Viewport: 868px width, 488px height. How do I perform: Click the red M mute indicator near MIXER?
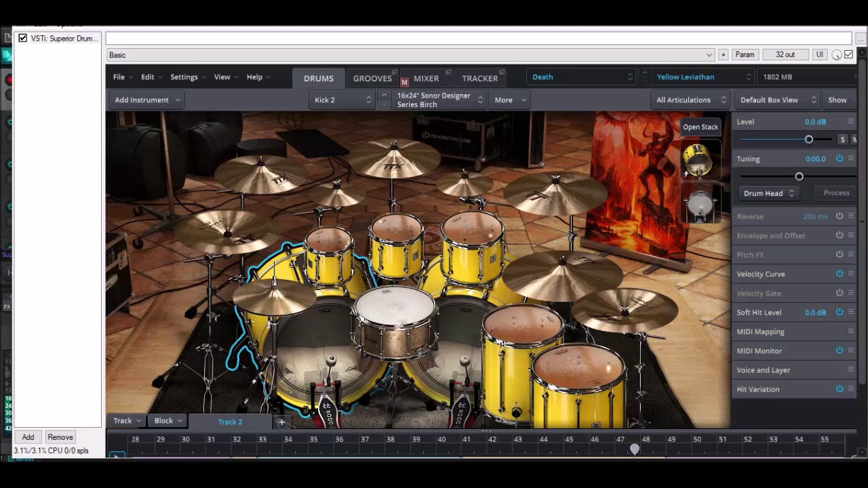click(404, 82)
